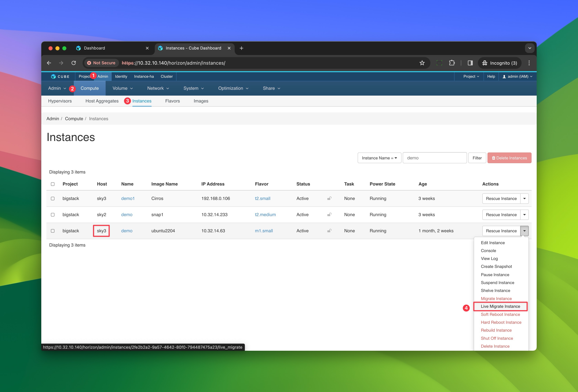
Task: Click the lock icon in the ubuntu2204 row
Action: coord(329,231)
